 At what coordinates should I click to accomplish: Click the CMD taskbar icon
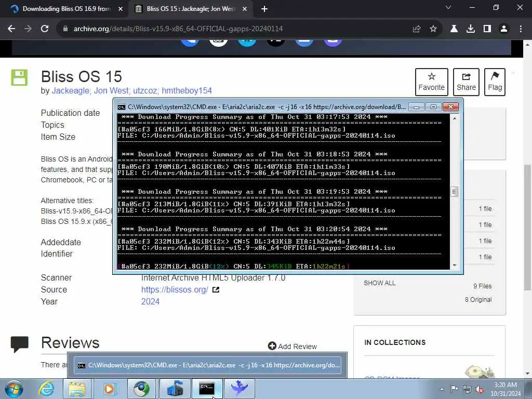point(207,389)
